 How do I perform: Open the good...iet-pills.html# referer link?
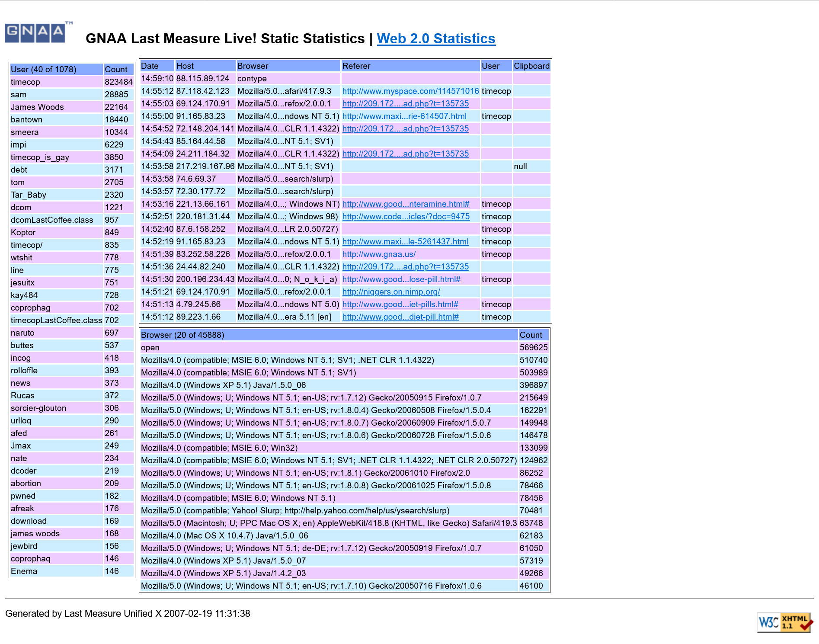[x=400, y=304]
